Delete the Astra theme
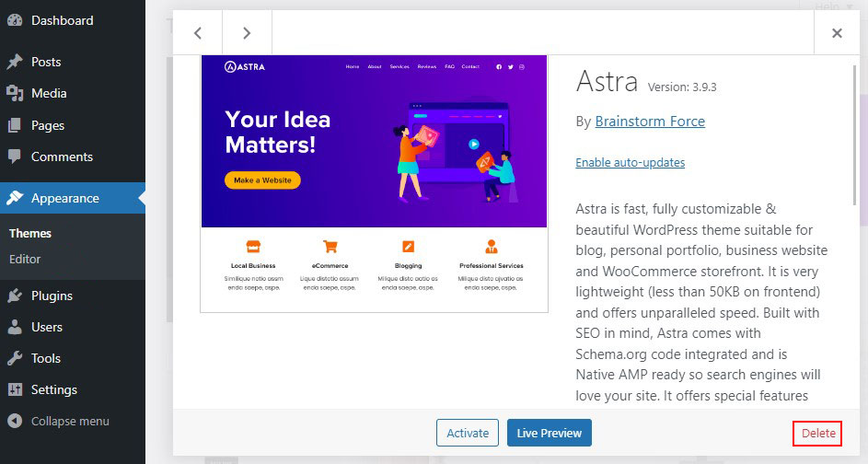 click(817, 433)
